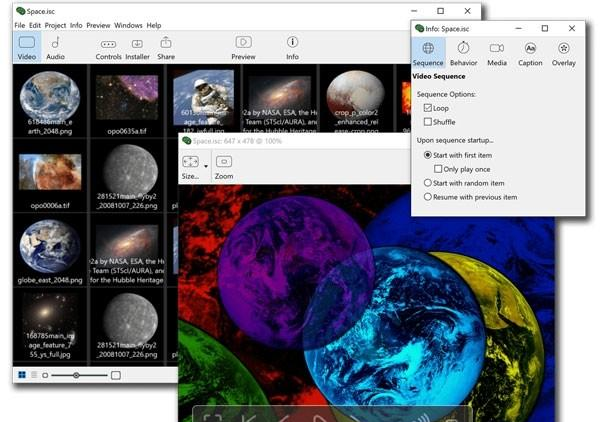Open the Installer toolbar icon

pos(137,44)
